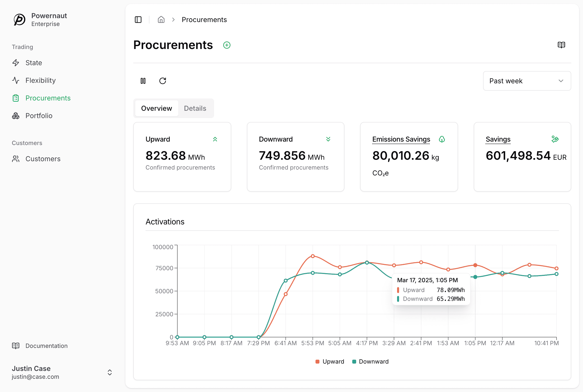
Task: Select the Upward data point at 5:53 PM
Action: click(313, 256)
